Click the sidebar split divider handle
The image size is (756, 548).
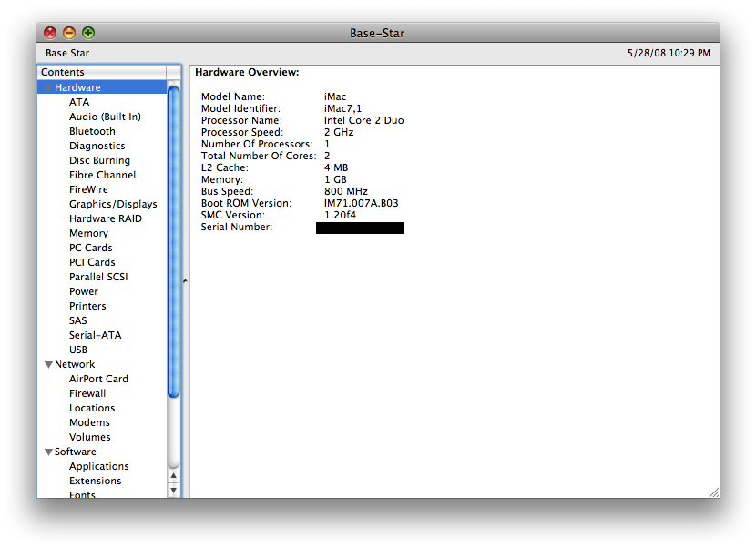coord(185,281)
